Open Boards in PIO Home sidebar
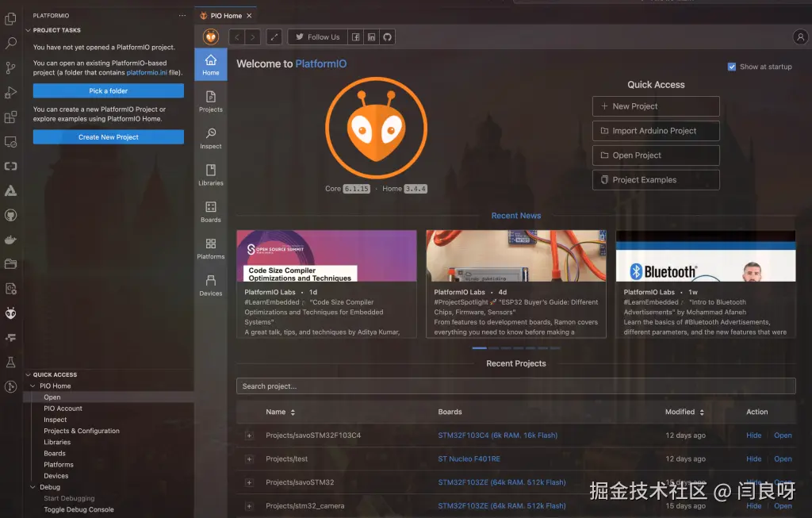Image resolution: width=812 pixels, height=518 pixels. click(211, 212)
